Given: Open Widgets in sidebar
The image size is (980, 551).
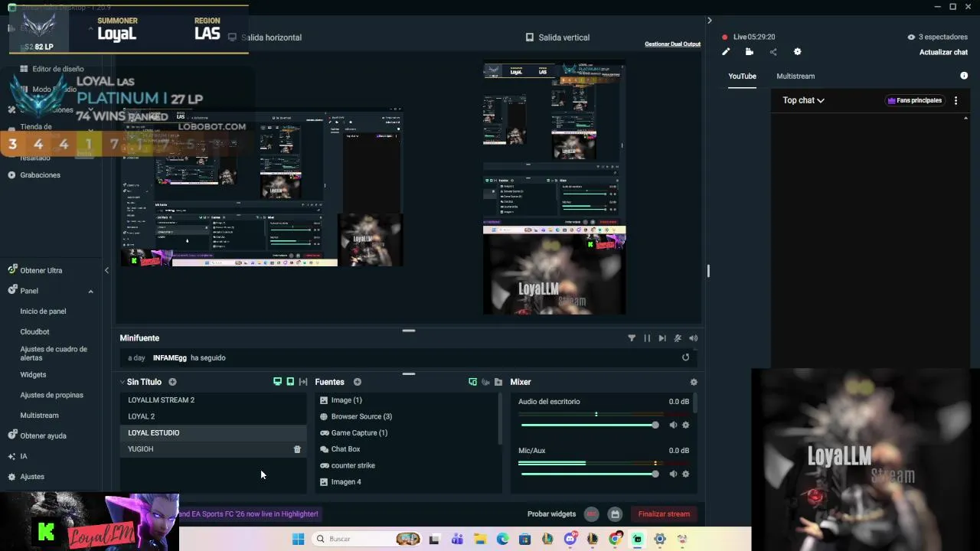Looking at the screenshot, I should [x=33, y=375].
